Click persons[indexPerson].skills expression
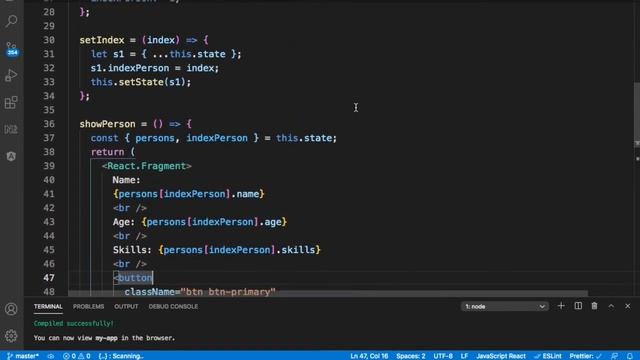This screenshot has width=640, height=360. click(x=240, y=250)
